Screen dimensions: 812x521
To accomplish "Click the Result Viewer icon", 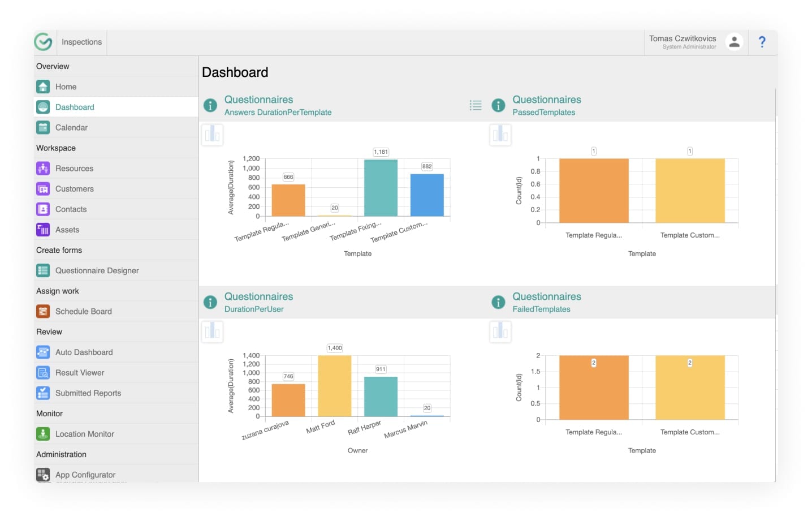I will tap(43, 372).
